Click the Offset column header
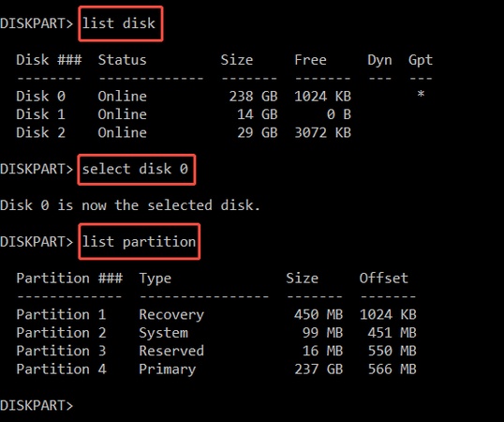 coord(384,278)
